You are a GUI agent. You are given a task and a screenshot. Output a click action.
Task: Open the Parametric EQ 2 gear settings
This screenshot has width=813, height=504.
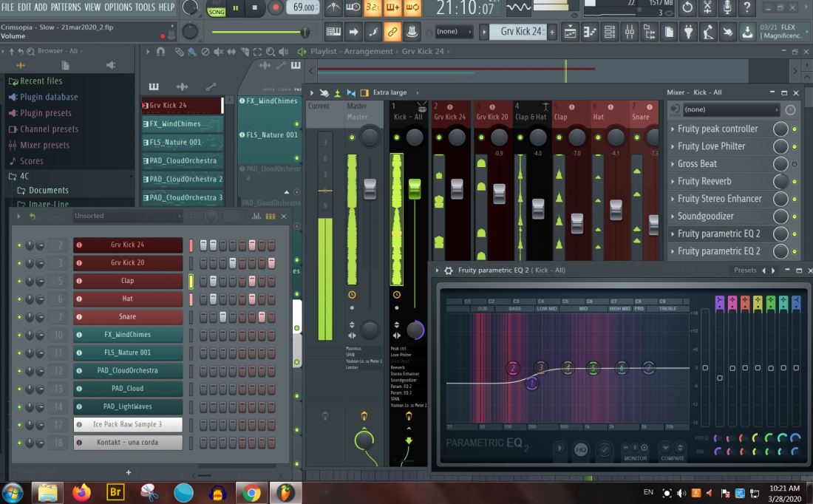[x=449, y=270]
